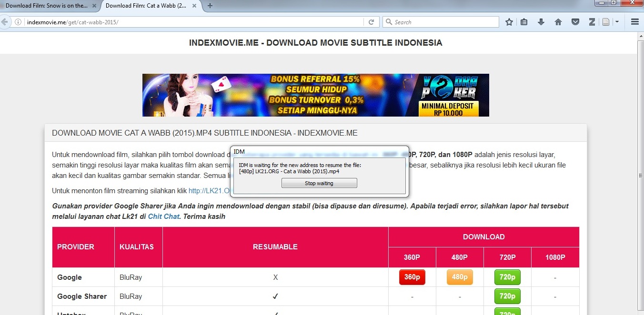This screenshot has height=315, width=644.
Task: Open the http://LK21 streaming link
Action: (210, 191)
